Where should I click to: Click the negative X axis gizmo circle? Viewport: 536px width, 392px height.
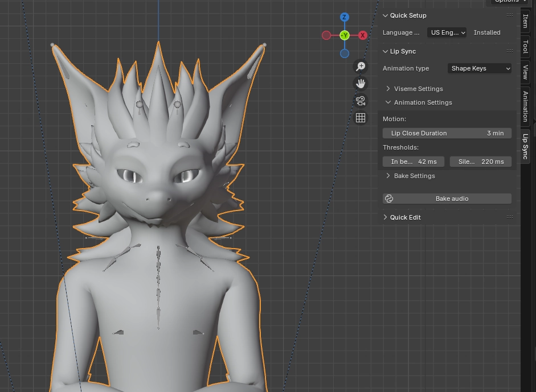326,36
